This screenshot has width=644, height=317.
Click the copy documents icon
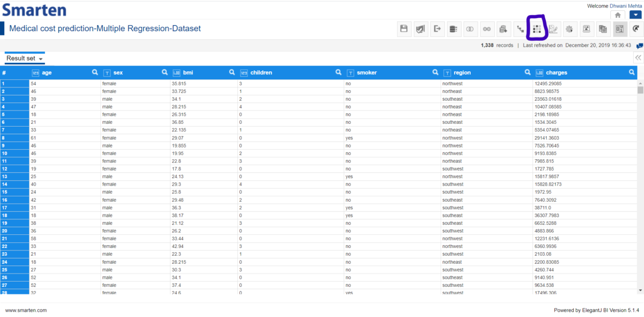point(602,29)
